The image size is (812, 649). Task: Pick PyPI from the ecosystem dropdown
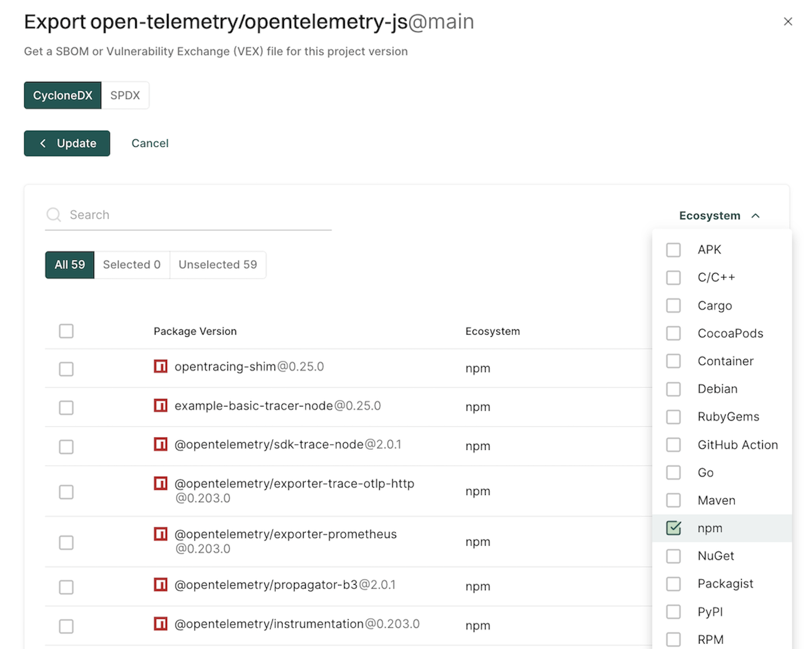pos(673,612)
